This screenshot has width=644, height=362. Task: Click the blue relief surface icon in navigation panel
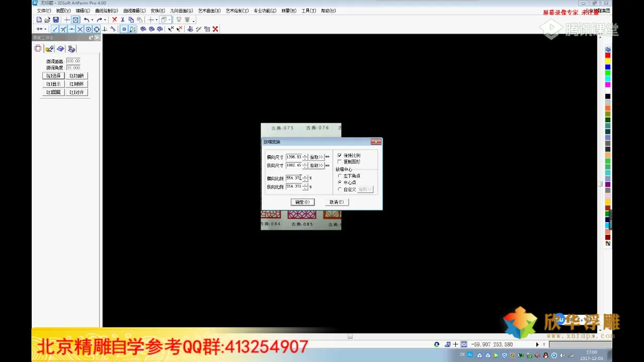pos(60,49)
